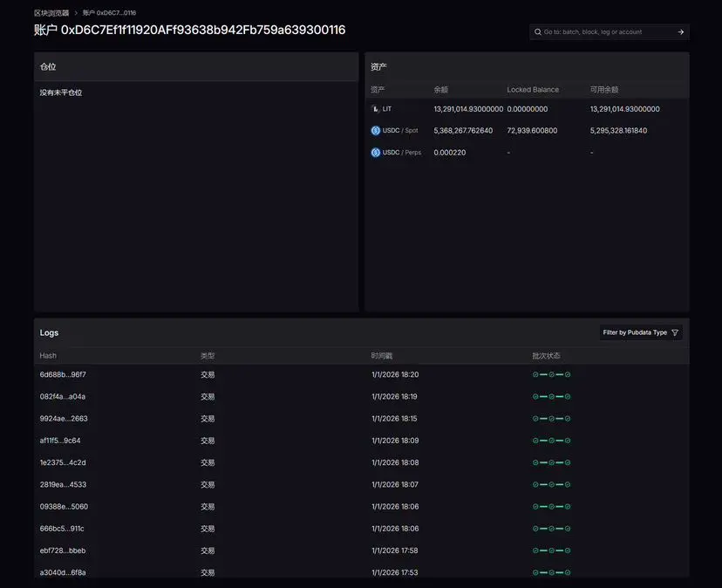Open log entry 2819ea...4533
This screenshot has width=722, height=588.
pyautogui.click(x=63, y=485)
